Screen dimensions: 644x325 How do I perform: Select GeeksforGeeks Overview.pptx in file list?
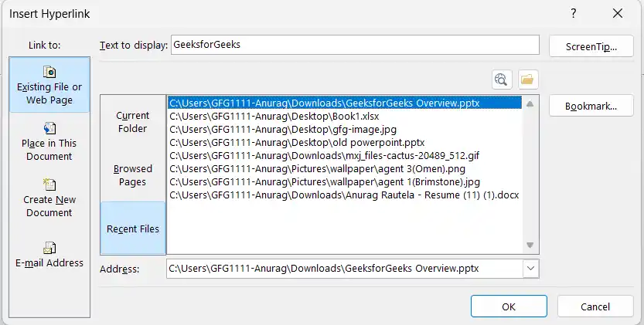pos(345,103)
